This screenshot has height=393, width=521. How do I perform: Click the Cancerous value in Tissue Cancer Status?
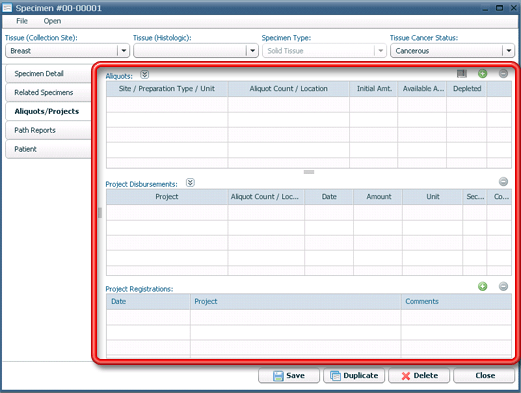coord(412,51)
